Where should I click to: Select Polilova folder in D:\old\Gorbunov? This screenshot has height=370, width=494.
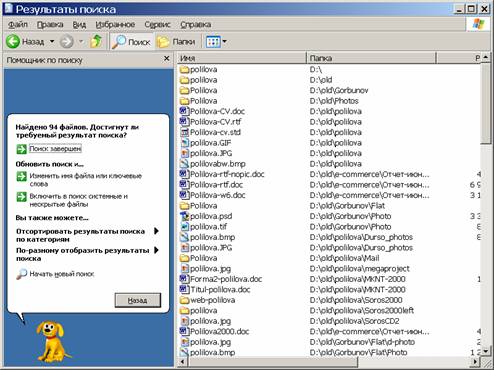[199, 90]
